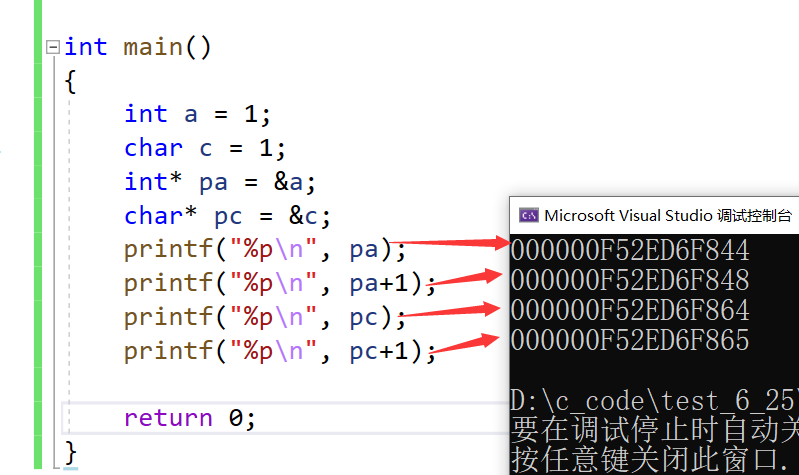Click the D:\c_code\test_6_25 path line

click(654, 401)
